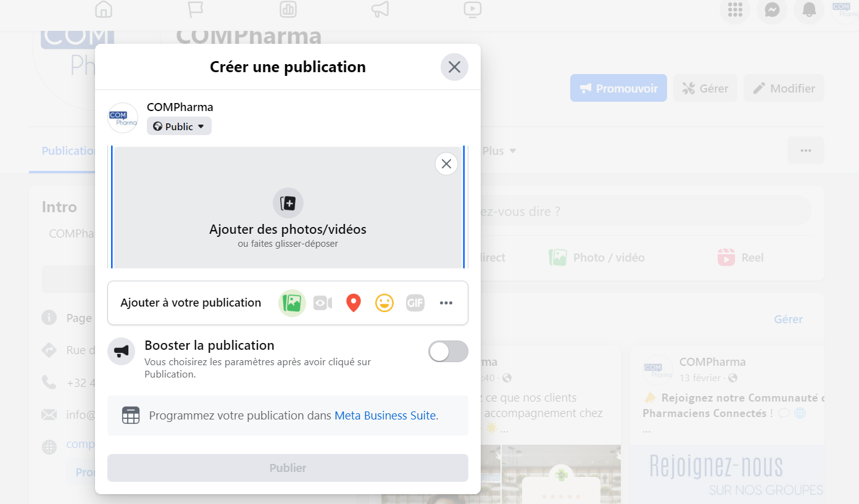Open Messenger icon
The image size is (859, 504).
tap(772, 10)
